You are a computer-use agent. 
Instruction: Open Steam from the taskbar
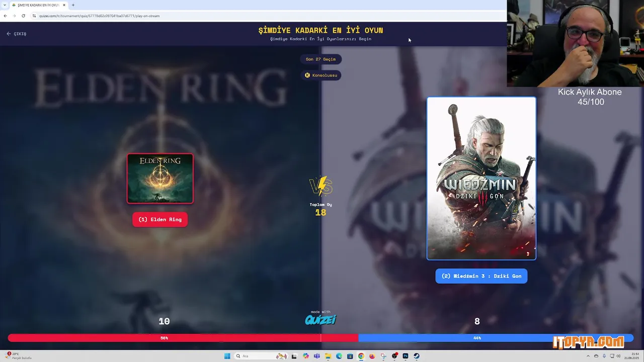coord(417,356)
